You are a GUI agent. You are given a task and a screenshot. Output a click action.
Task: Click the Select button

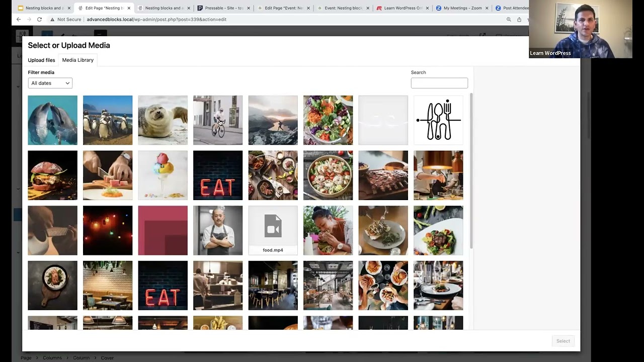[x=563, y=341]
